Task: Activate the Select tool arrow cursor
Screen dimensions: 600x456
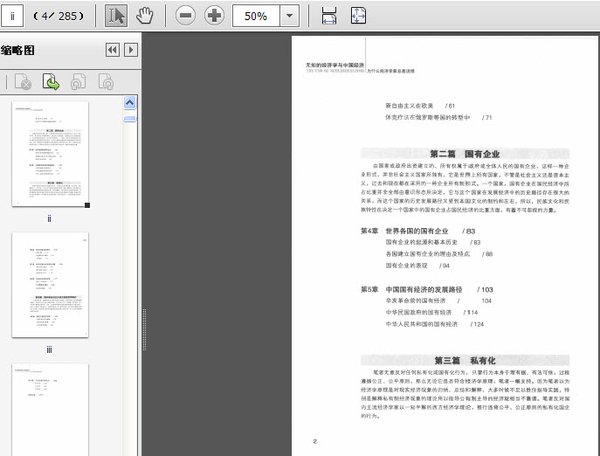Action: [x=116, y=16]
